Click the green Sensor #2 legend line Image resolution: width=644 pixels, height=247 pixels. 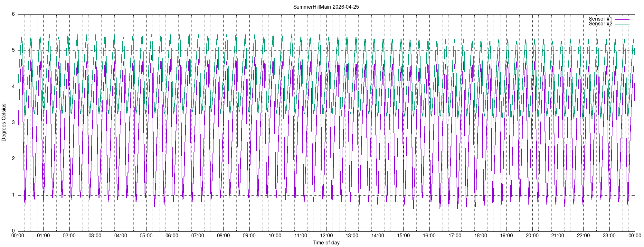[622, 24]
